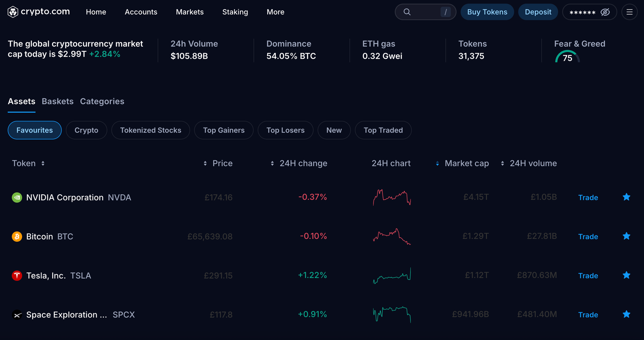Viewport: 644px width, 340px height.
Task: Click the Deposit button
Action: point(538,12)
